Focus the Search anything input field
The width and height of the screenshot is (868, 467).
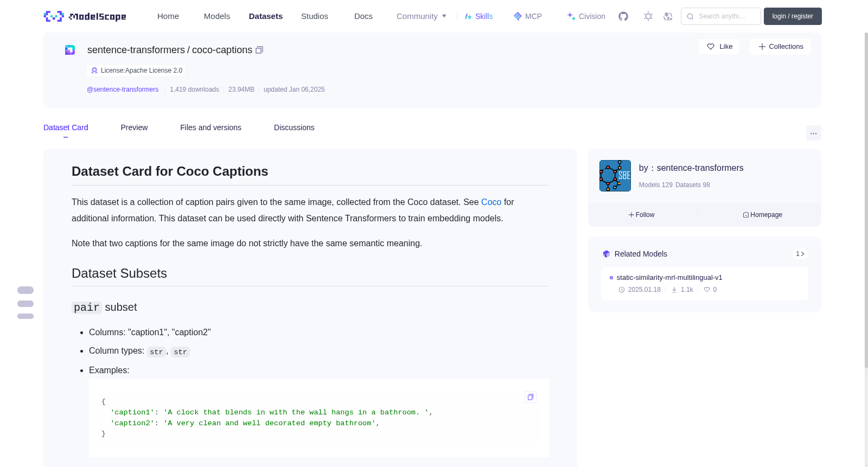tap(721, 16)
